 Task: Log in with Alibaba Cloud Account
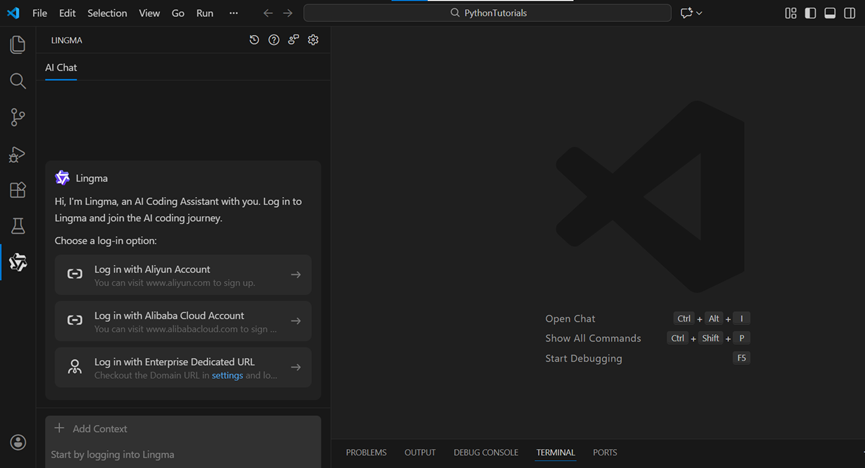[183, 321]
